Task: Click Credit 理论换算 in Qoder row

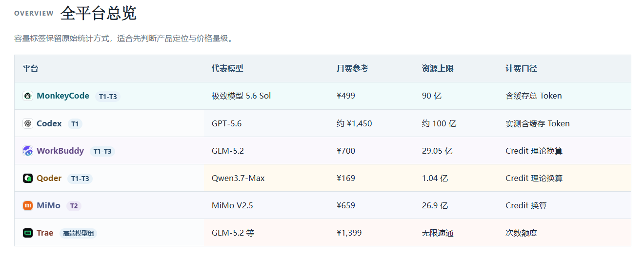Action: tap(534, 178)
